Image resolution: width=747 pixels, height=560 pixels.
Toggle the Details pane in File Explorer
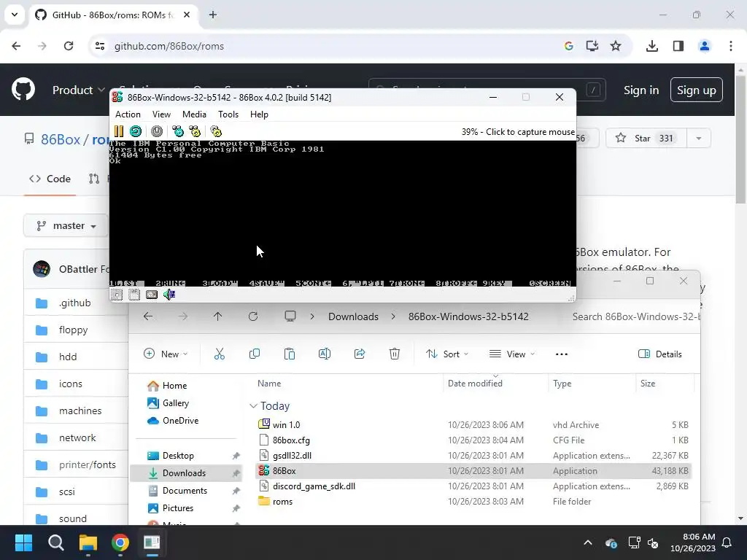point(659,354)
